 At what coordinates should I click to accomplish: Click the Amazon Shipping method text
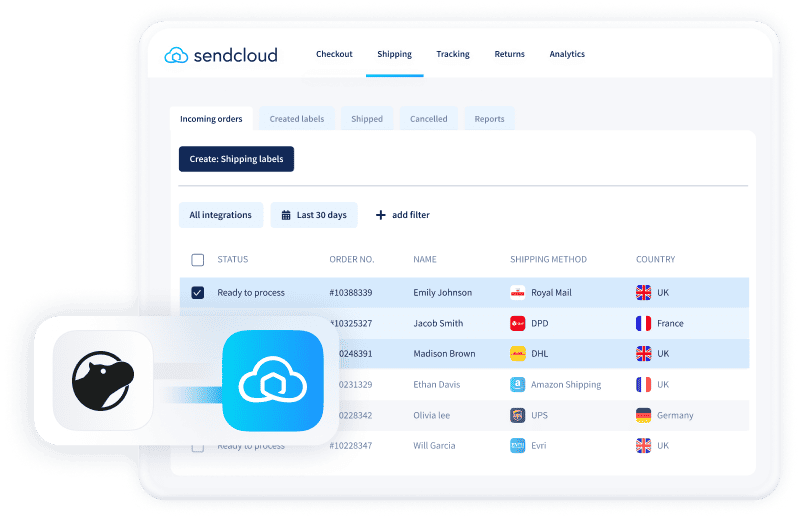[566, 385]
